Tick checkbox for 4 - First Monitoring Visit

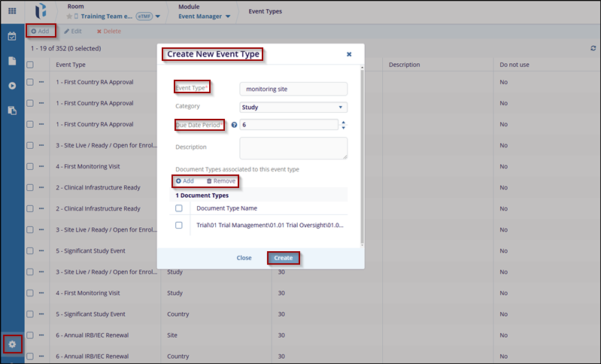(30, 166)
